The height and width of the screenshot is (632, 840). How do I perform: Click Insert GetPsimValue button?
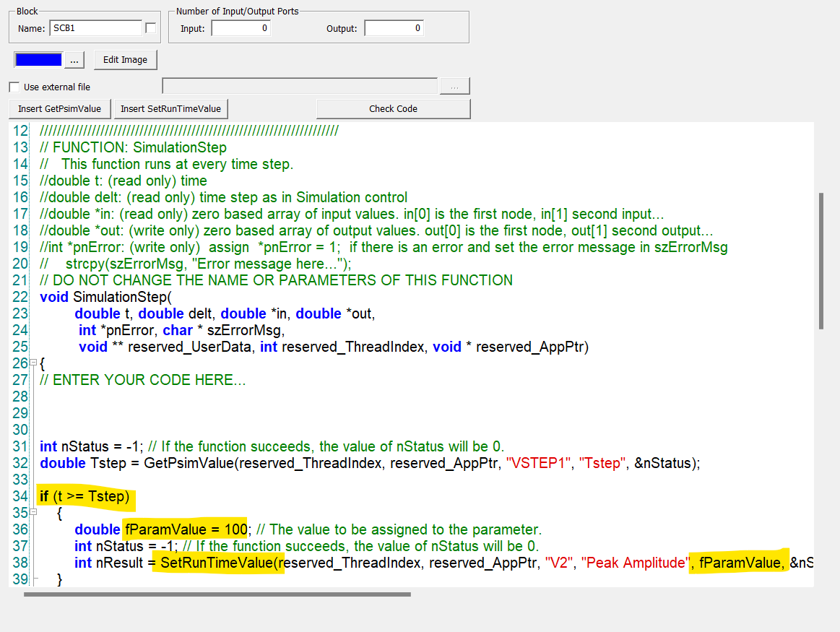[x=59, y=109]
